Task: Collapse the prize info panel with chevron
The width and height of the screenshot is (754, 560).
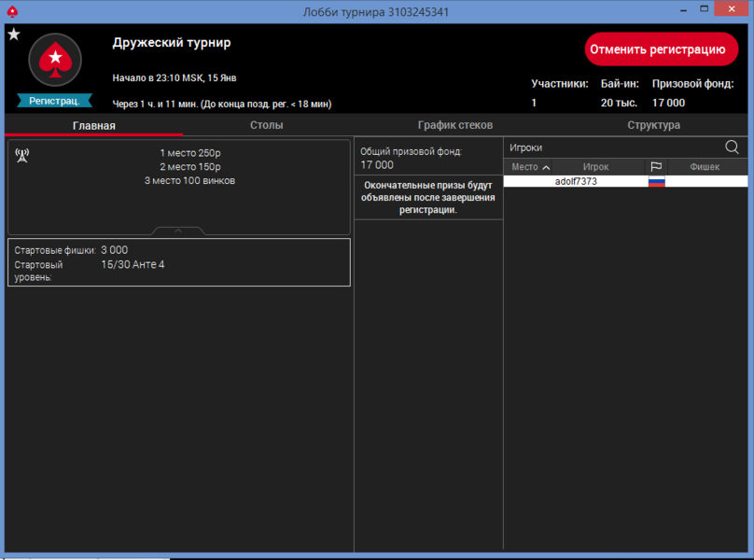Action: [x=178, y=230]
